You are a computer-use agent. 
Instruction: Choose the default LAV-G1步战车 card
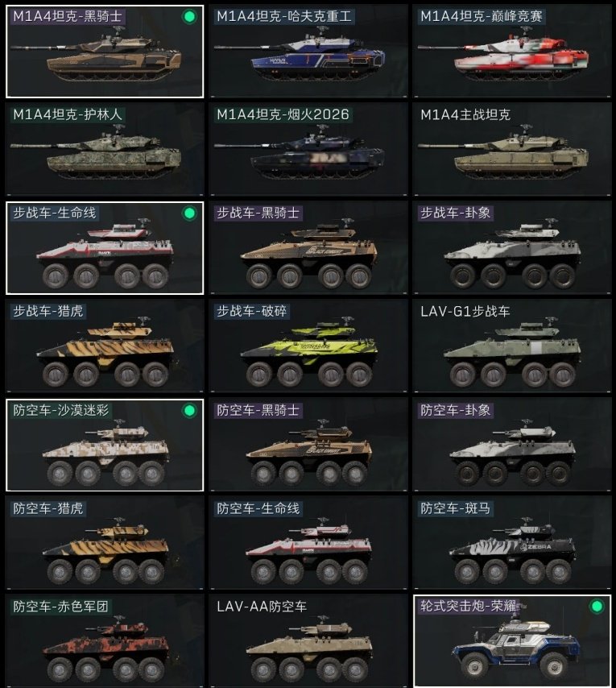click(x=511, y=346)
